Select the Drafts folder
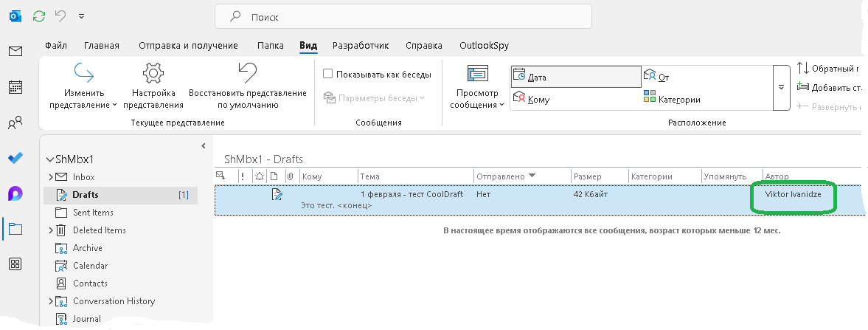Viewport: 868px width, 330px height. tap(121, 195)
